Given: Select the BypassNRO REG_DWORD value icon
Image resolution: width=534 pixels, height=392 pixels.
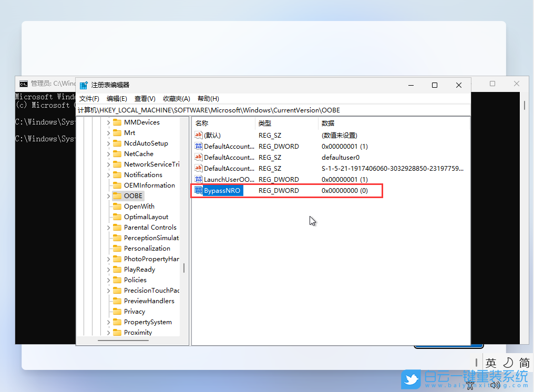Looking at the screenshot, I should tap(199, 190).
